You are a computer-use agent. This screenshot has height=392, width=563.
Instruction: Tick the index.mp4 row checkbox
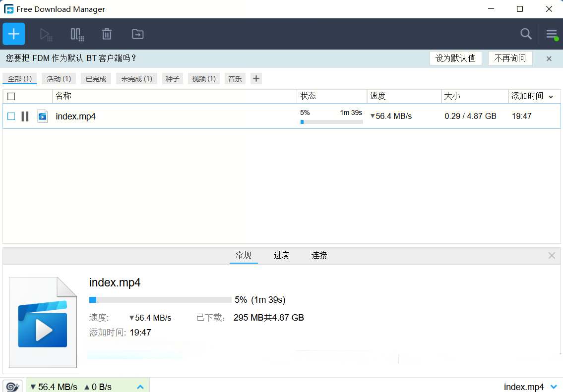[11, 116]
